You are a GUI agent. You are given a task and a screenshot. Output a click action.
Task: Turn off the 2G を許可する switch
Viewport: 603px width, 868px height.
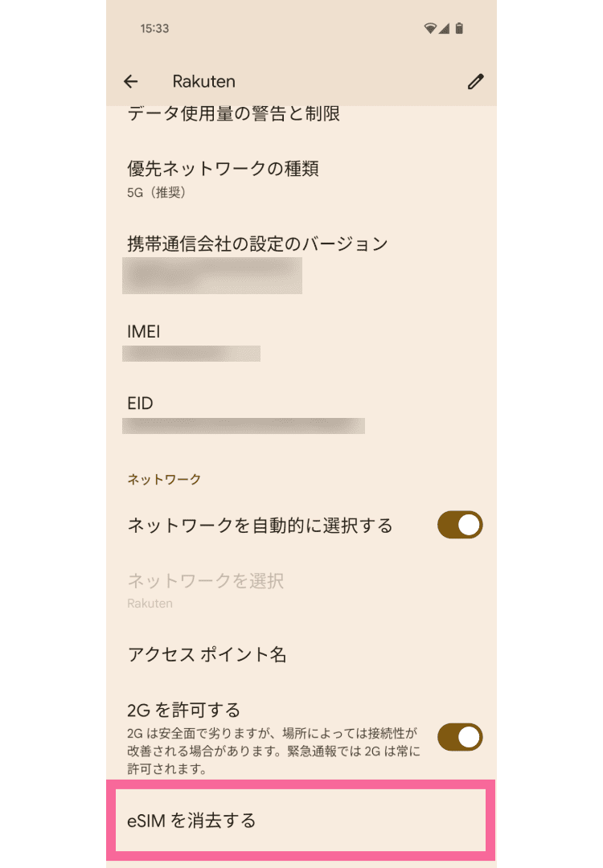point(460,736)
